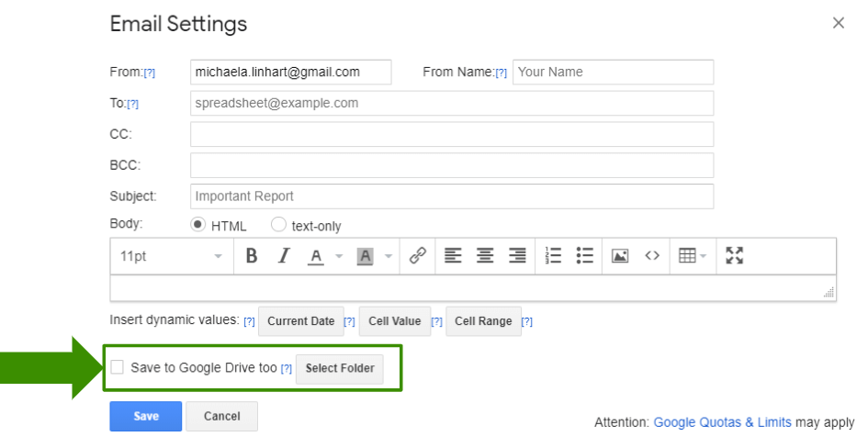Choose text-only body format option
Viewport: 868px width, 448px height.
(x=278, y=225)
